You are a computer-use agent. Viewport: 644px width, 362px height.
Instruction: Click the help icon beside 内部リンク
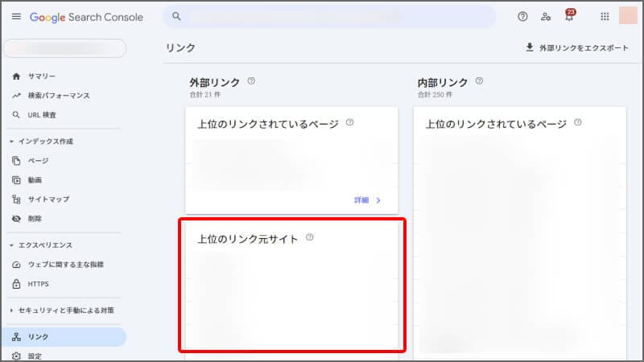coord(479,81)
